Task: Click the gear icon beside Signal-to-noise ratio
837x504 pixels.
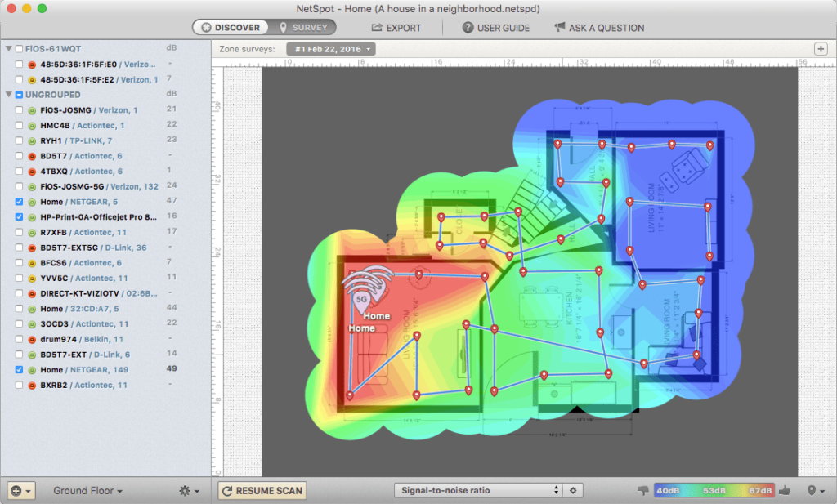Action: (x=573, y=491)
